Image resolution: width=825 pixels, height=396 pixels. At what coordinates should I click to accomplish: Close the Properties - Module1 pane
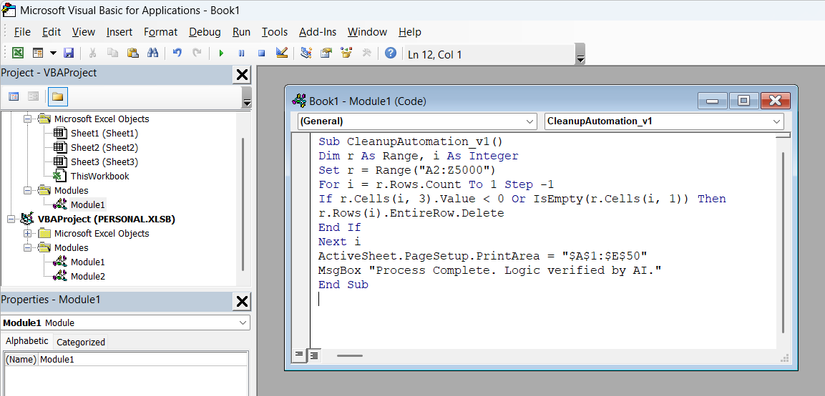(242, 301)
